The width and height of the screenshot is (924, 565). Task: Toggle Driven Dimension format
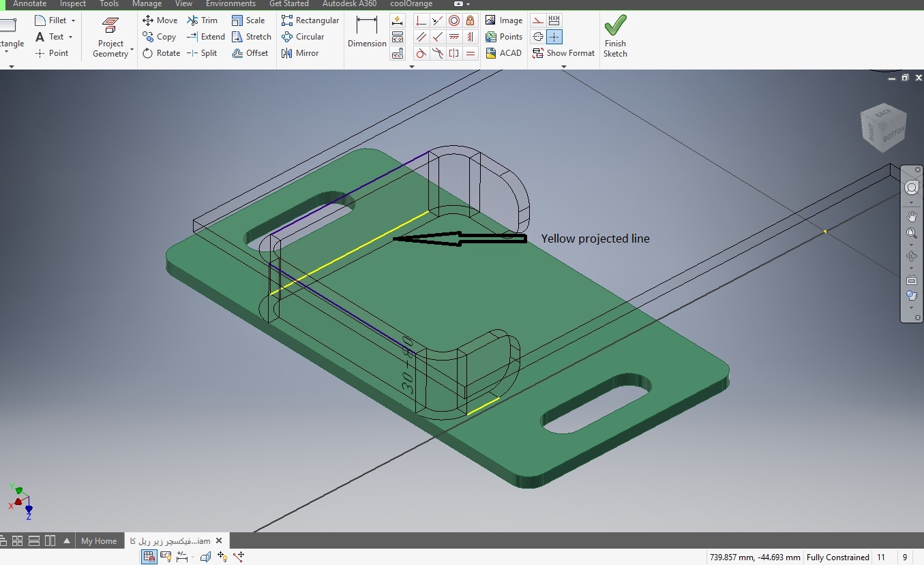coord(554,20)
